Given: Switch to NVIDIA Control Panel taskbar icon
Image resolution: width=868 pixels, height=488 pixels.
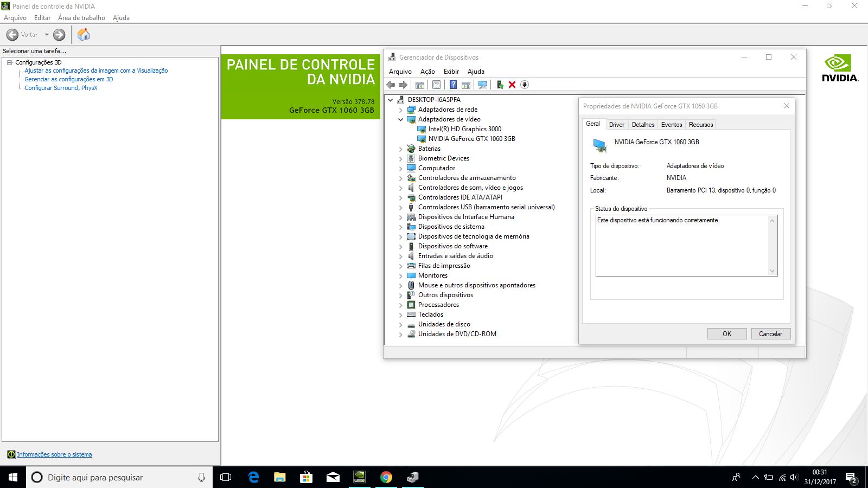Looking at the screenshot, I should [360, 477].
